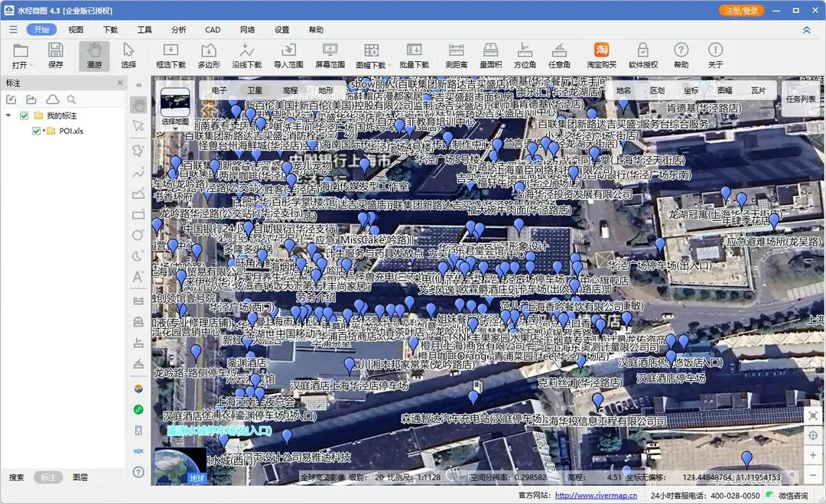Viewport: 826px width, 504px height.
Task: Select the 量面积 measure area tool
Action: coord(490,56)
